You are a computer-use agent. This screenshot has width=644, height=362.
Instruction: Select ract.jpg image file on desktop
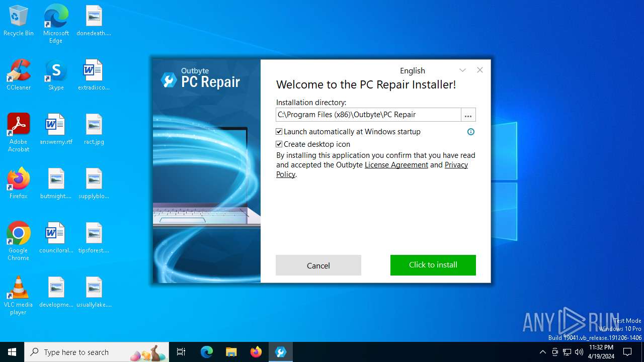click(x=94, y=129)
